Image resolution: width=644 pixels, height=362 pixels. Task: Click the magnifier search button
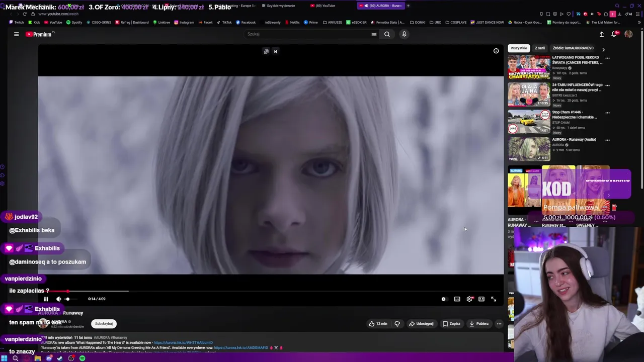click(387, 34)
